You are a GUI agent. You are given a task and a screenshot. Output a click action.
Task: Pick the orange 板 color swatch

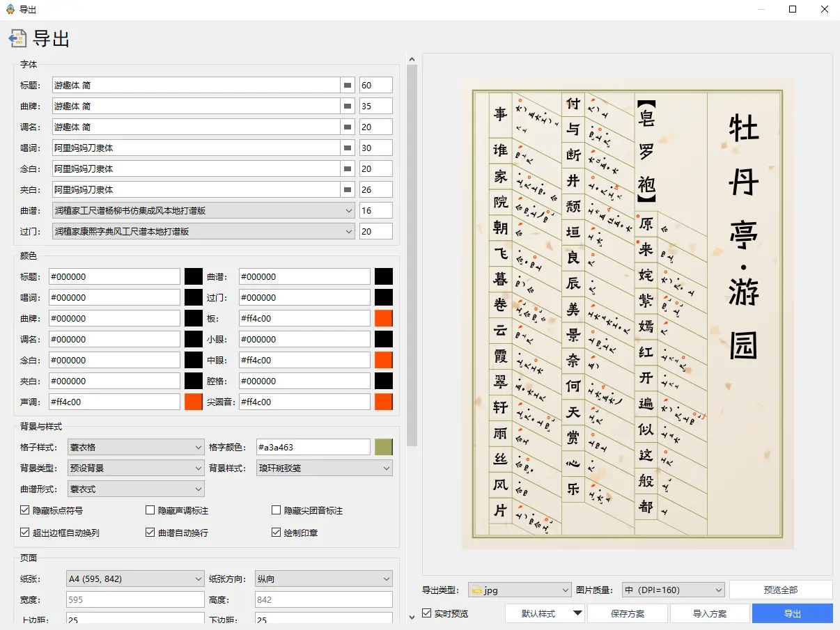coord(384,319)
